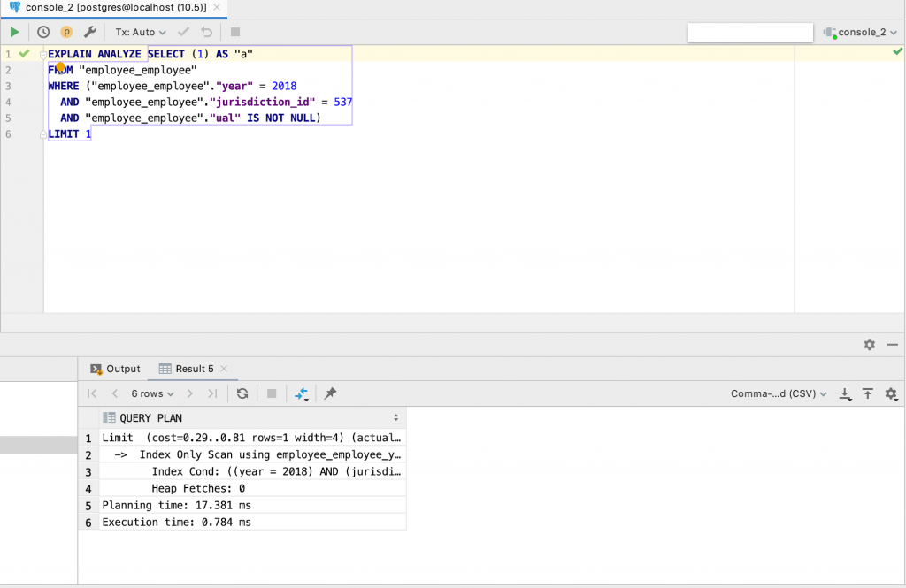Click the Stop execution square in editor toolbar
Image resolution: width=906 pixels, height=588 pixels.
click(x=235, y=33)
